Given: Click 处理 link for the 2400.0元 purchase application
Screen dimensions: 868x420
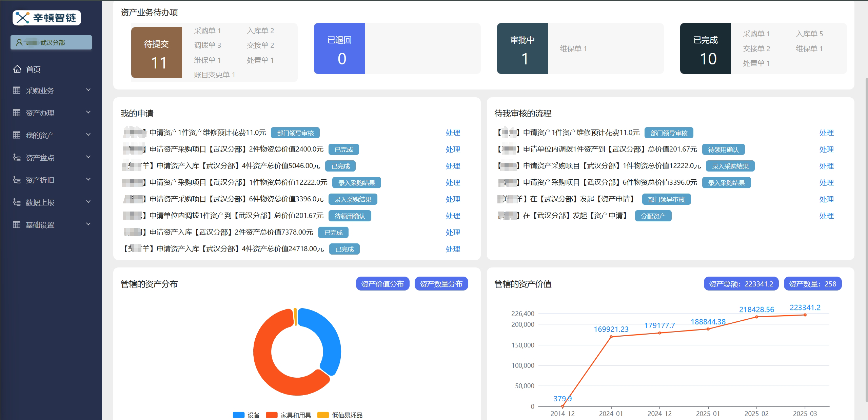Looking at the screenshot, I should click(x=453, y=149).
